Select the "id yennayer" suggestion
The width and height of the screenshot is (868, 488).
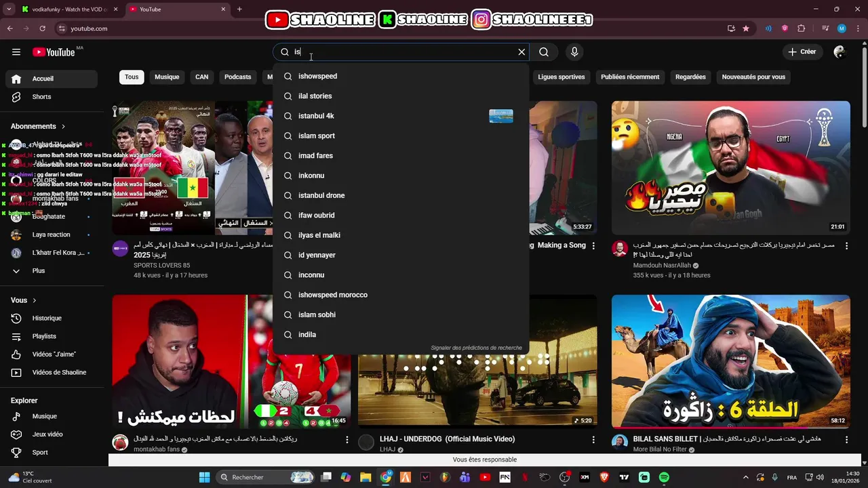401,255
